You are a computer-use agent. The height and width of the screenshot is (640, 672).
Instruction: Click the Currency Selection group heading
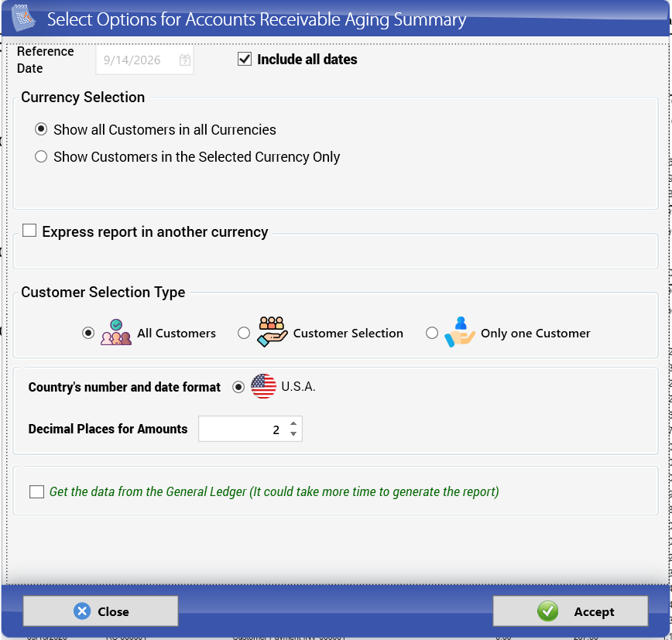click(x=83, y=98)
